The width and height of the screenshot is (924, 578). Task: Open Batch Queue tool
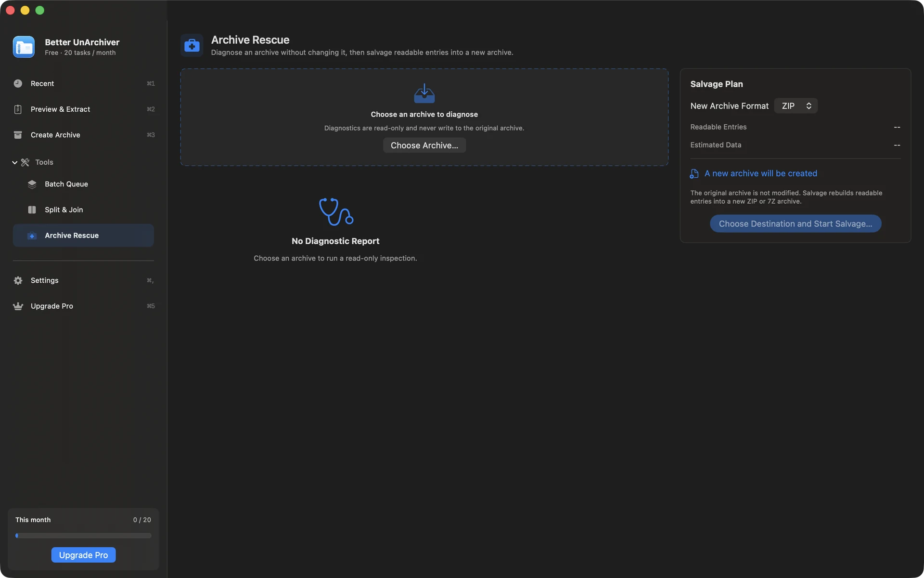click(x=83, y=184)
